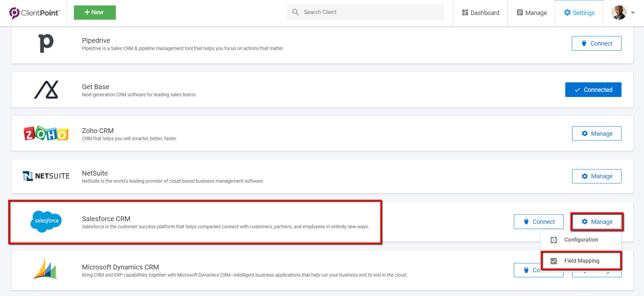Click Microsoft Dynamics 'Bring CRM and ERP' description
644x296 pixels.
(245, 275)
